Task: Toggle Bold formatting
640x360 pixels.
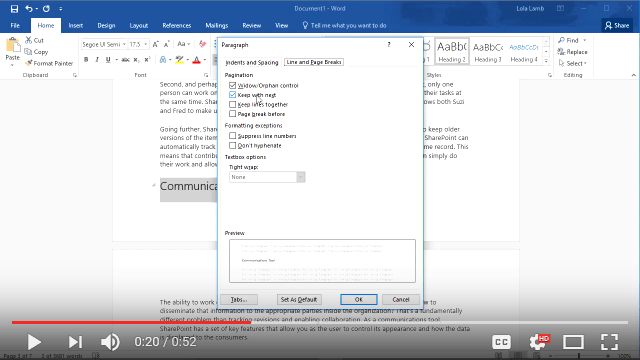Action: point(86,60)
